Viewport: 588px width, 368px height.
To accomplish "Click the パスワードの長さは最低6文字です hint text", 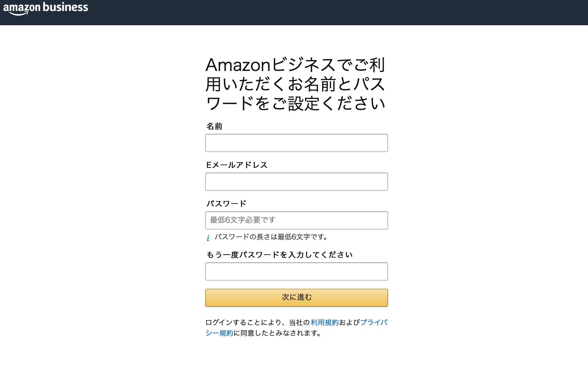I will pyautogui.click(x=271, y=237).
